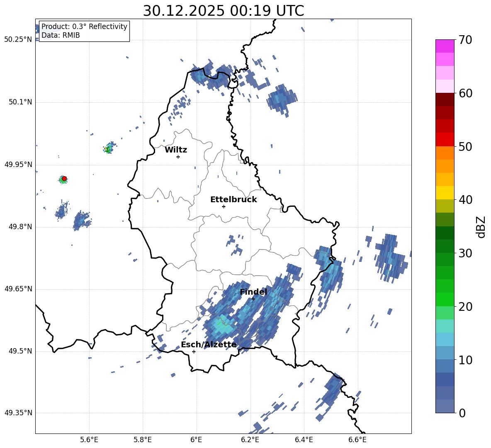Click the Wiltz city label

[176, 150]
